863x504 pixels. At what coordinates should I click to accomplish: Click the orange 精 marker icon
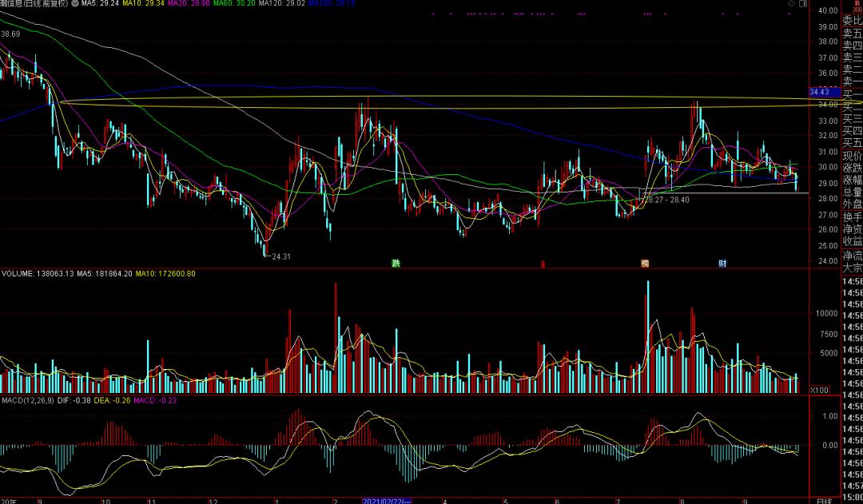(645, 264)
